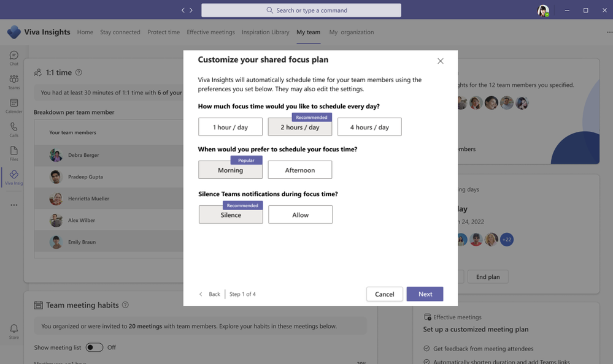Choose Morning for focus time
The height and width of the screenshot is (364, 613).
pos(230,170)
